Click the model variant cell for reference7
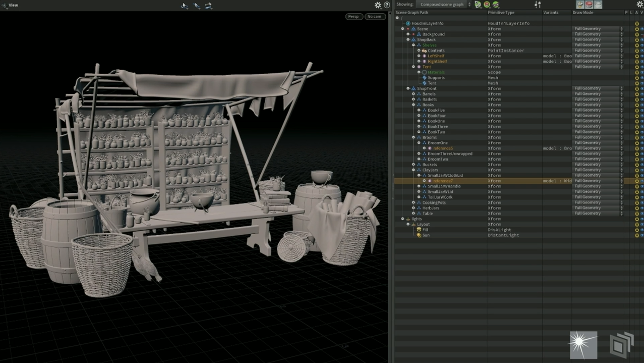This screenshot has width=644, height=363. click(x=557, y=181)
